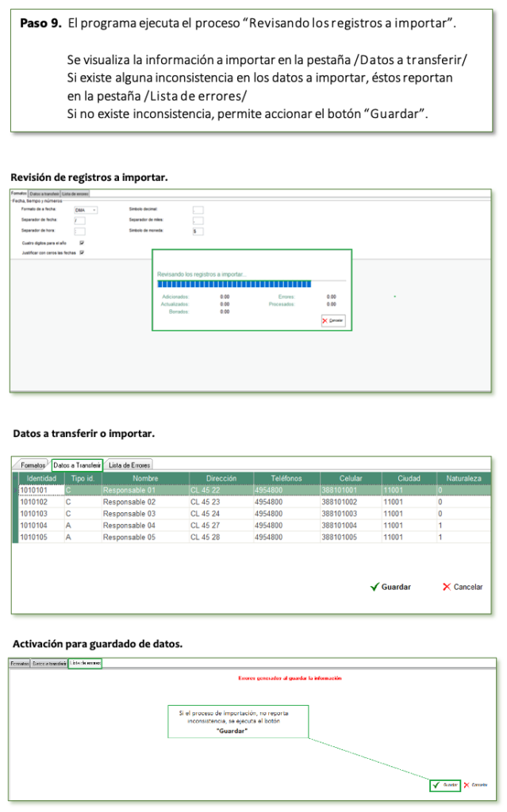Select Formatos tab above the data grid
Viewport: 507px width, 812px height.
(33, 465)
